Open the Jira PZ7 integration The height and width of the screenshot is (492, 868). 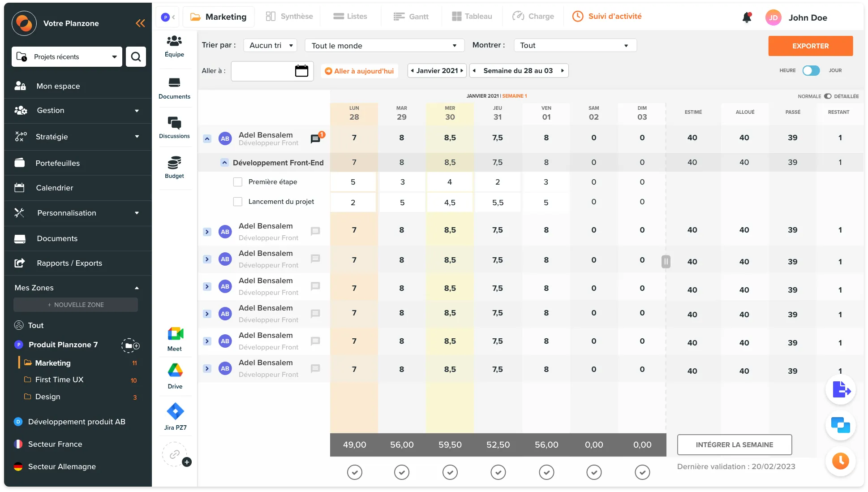175,411
